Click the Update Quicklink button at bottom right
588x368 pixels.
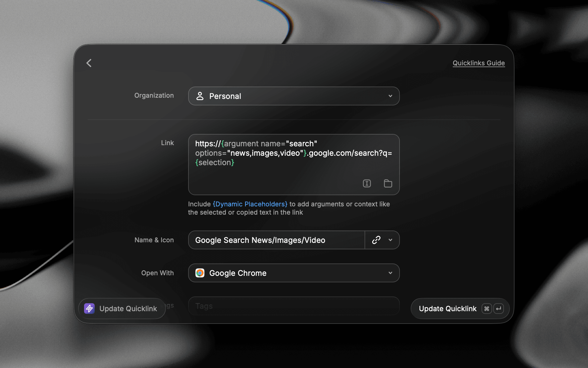pyautogui.click(x=460, y=309)
